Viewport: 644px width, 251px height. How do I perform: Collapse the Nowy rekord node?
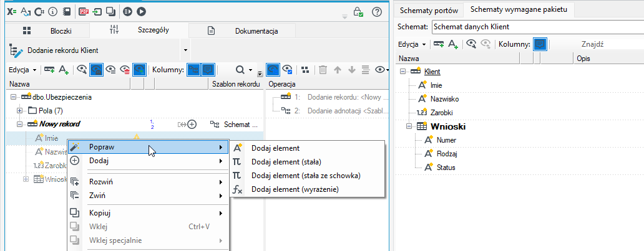tap(19, 125)
